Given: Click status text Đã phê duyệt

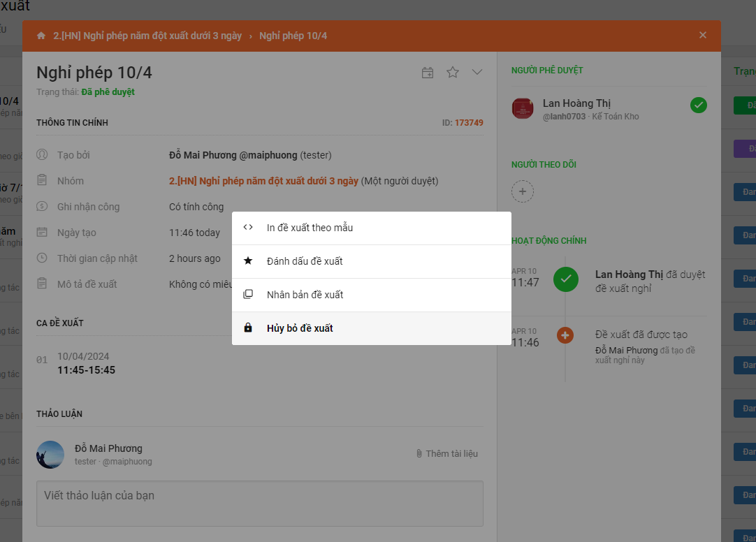Looking at the screenshot, I should (x=108, y=92).
